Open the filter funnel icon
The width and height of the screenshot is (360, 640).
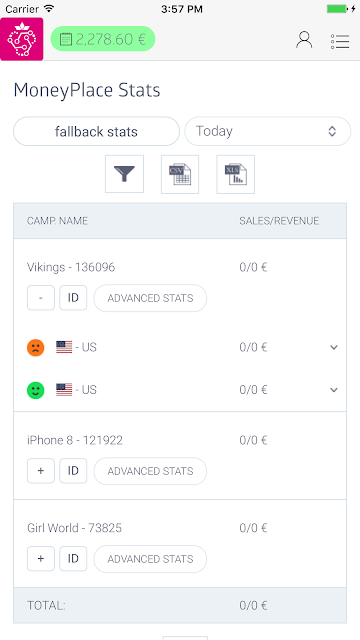124,174
